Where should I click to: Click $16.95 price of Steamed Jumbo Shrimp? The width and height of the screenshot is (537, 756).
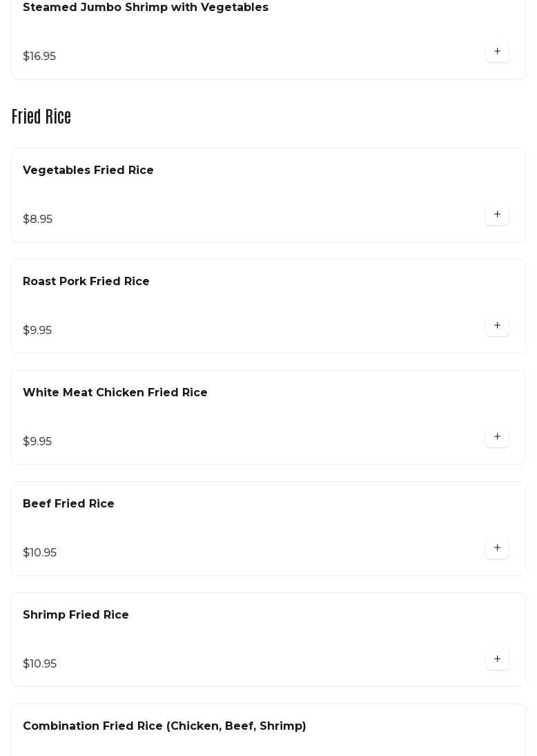click(39, 57)
